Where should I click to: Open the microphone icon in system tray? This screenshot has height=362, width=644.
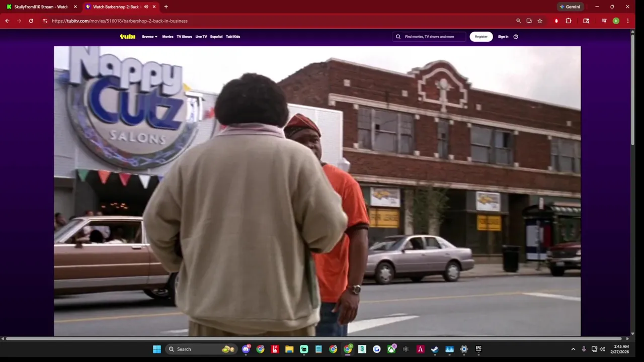[584, 349]
